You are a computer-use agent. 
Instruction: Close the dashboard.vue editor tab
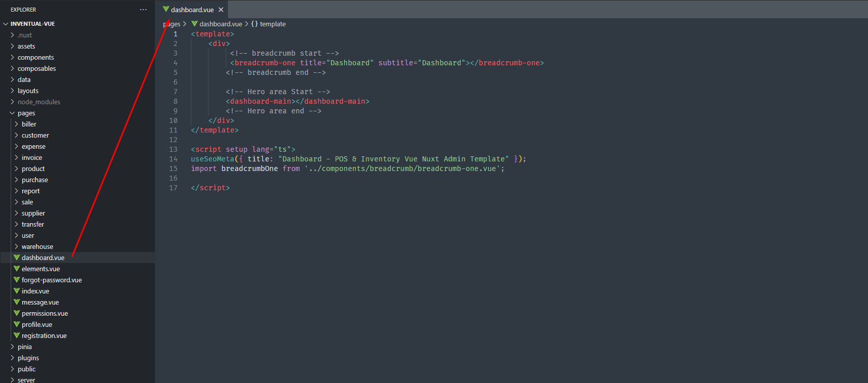(221, 10)
